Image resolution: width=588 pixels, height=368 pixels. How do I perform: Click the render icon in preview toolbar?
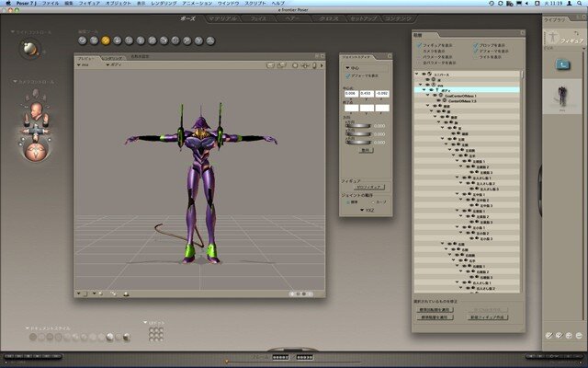click(270, 65)
